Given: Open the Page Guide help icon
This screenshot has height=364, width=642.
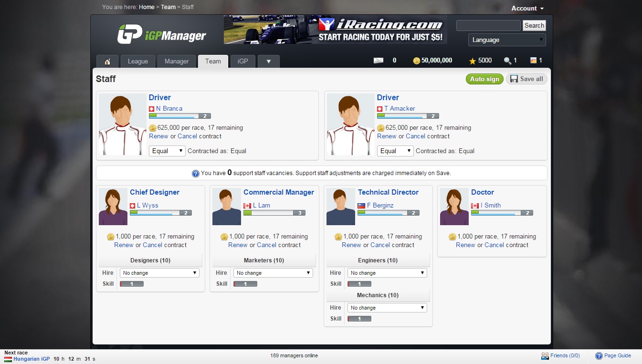Looking at the screenshot, I should point(599,355).
